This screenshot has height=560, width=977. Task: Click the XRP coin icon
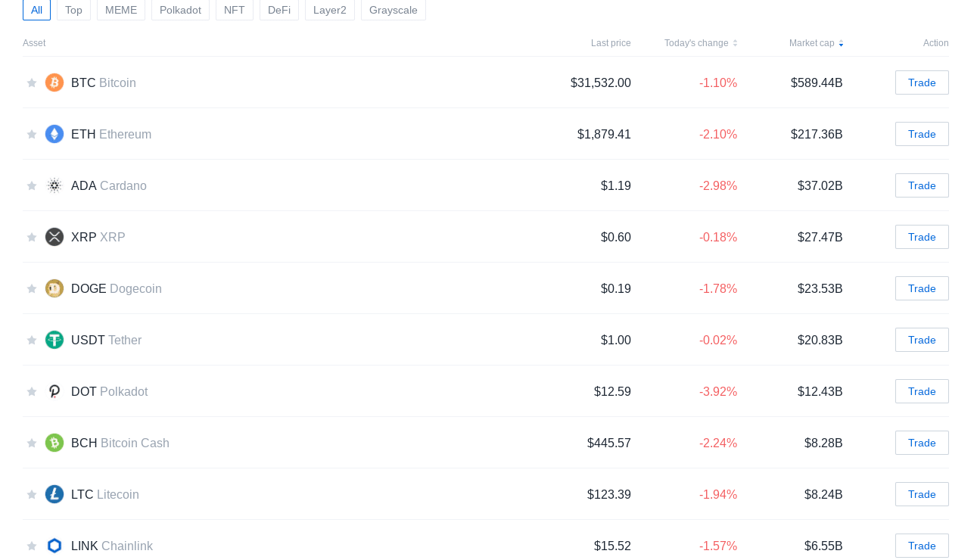(x=54, y=237)
